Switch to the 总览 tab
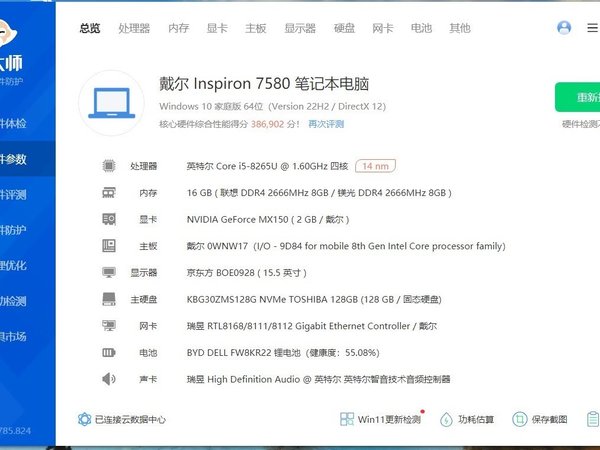 coord(90,28)
